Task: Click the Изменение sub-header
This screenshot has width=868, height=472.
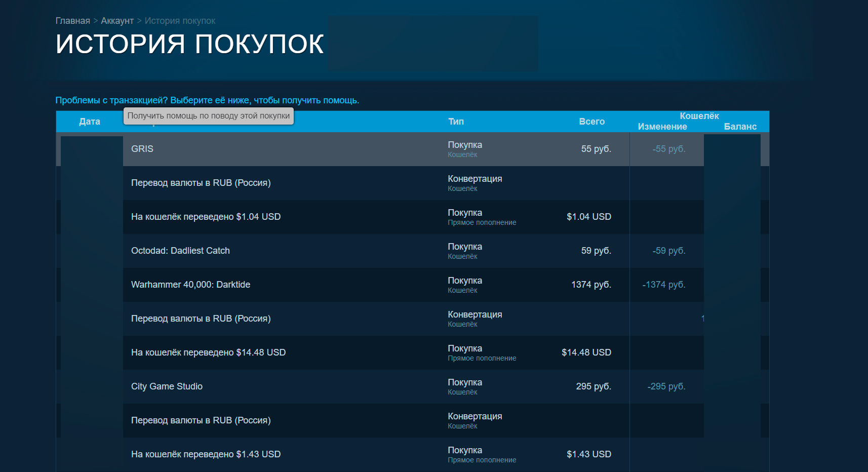Action: 662,127
